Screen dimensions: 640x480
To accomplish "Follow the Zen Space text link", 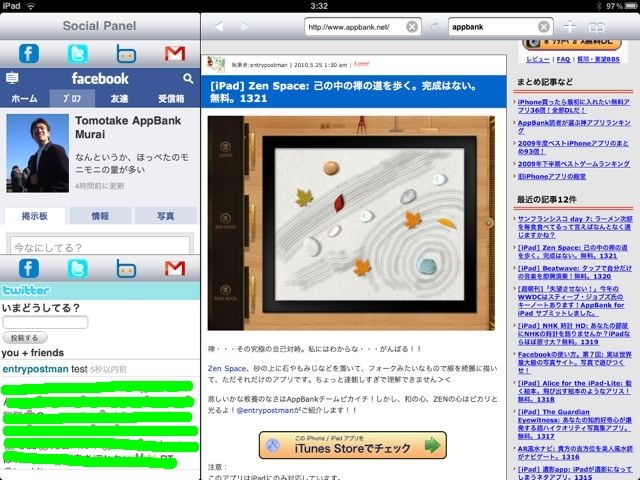I will (x=227, y=368).
